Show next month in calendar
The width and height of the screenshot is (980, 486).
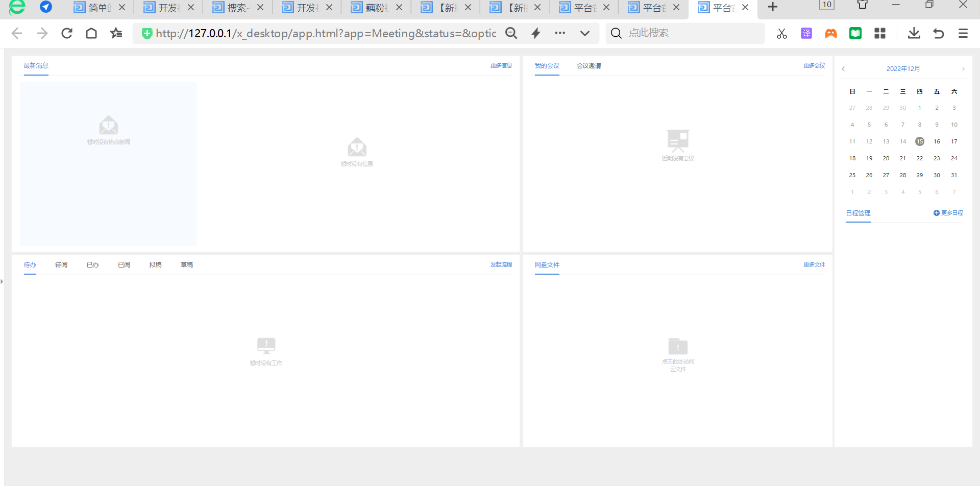[963, 69]
